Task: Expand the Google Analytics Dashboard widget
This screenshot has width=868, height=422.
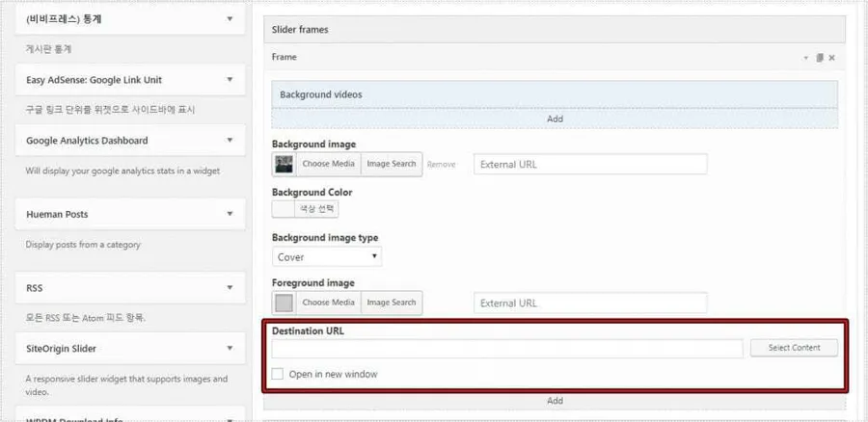Action: point(230,141)
